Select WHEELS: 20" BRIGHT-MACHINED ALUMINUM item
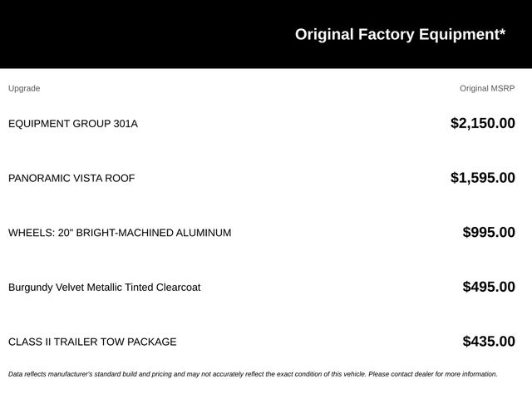532x399 pixels. [x=120, y=233]
